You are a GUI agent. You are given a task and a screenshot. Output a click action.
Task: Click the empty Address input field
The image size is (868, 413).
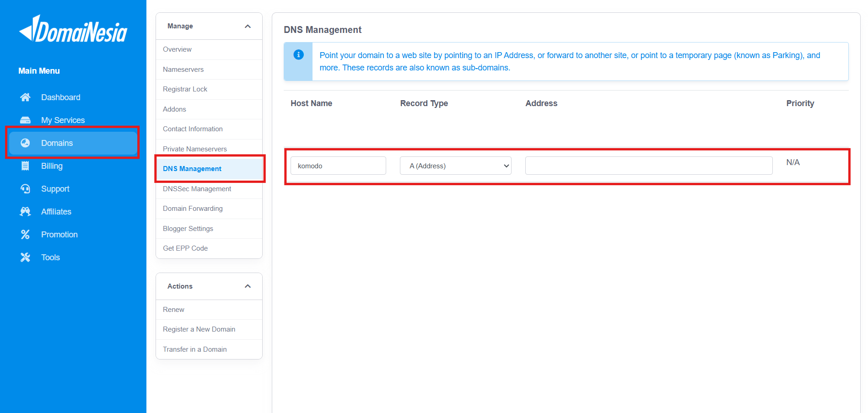pos(649,166)
